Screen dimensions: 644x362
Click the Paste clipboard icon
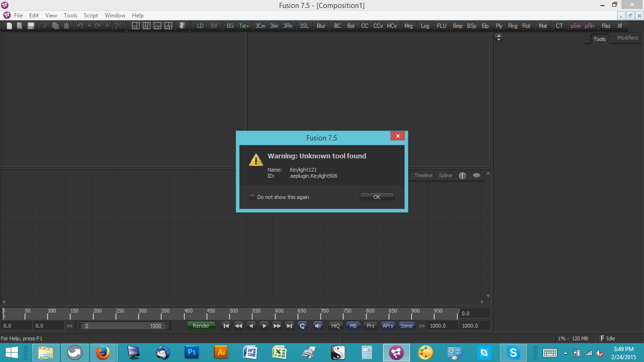point(66,26)
